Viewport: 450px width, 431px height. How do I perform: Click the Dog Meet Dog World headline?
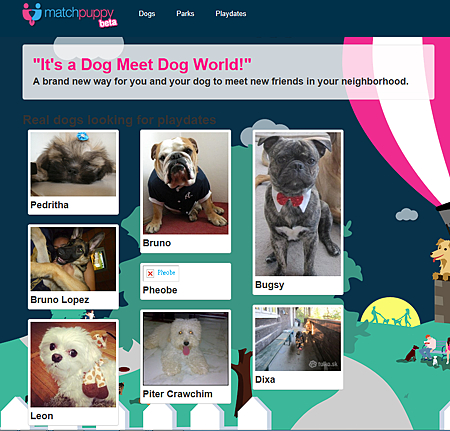pos(142,64)
